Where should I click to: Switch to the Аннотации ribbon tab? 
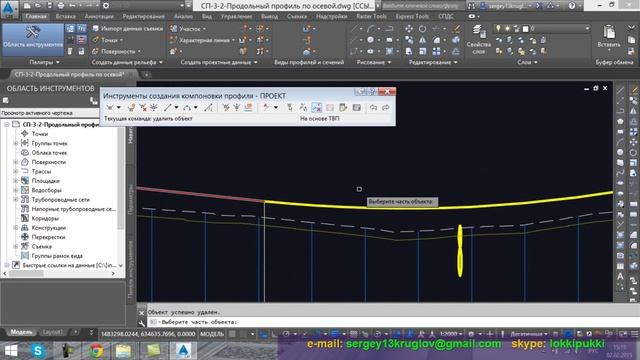(99, 16)
